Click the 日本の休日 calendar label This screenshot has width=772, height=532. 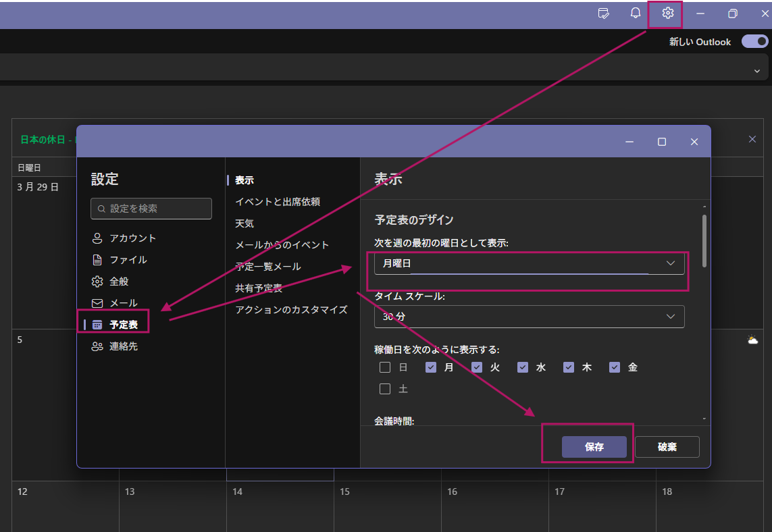click(x=43, y=140)
